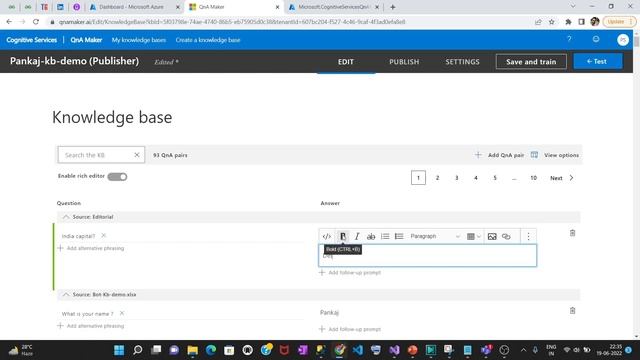Viewport: 640px width, 360px height.
Task: Open View options menu
Action: (x=555, y=155)
